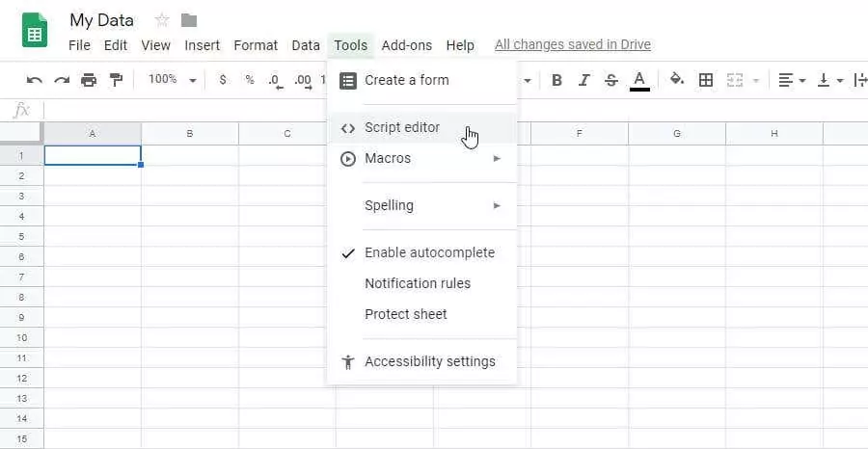Expand the Macros submenu
Viewport: 868px width, 449px height.
click(421, 159)
